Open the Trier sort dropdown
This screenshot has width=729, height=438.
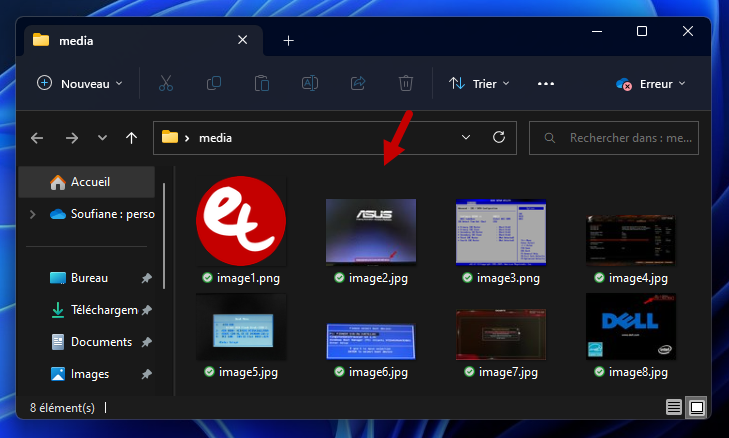pos(479,84)
